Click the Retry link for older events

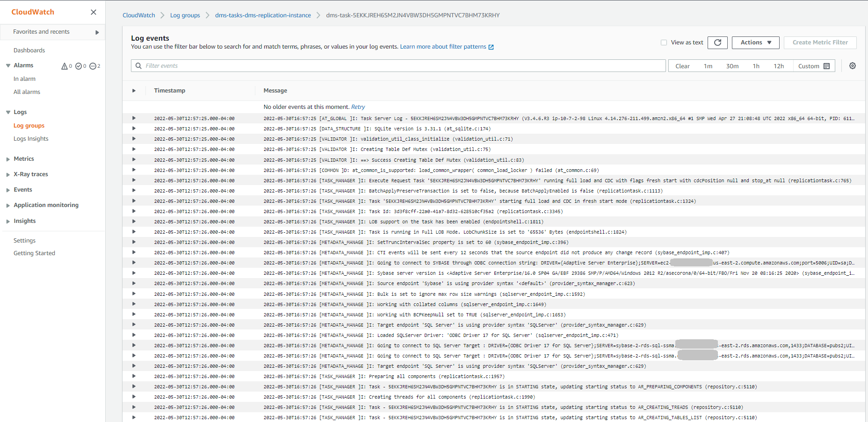(358, 107)
